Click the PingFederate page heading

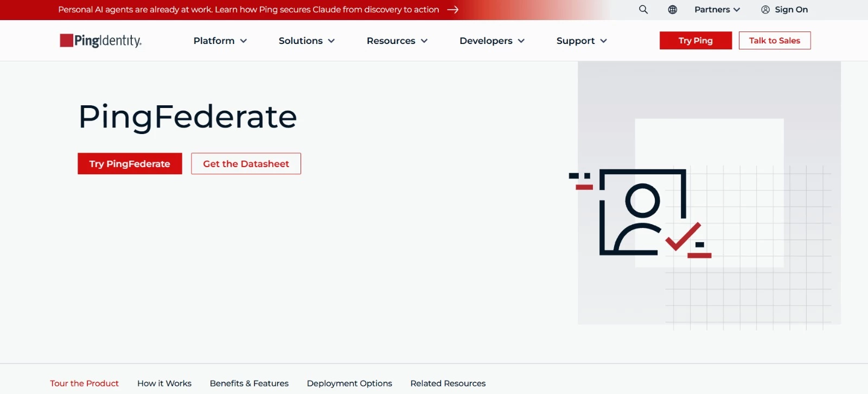[x=188, y=117]
